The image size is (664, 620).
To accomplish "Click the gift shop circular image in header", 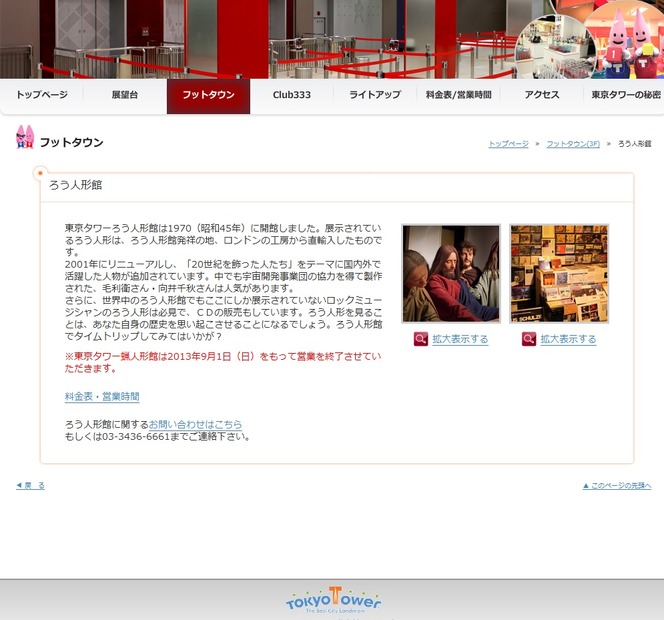I will tap(555, 47).
